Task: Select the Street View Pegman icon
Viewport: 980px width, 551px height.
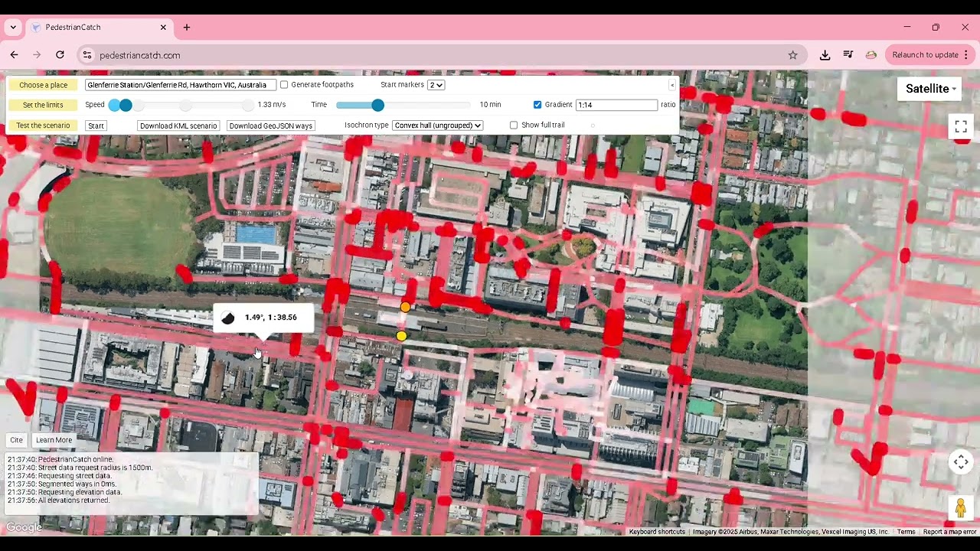Action: (961, 507)
